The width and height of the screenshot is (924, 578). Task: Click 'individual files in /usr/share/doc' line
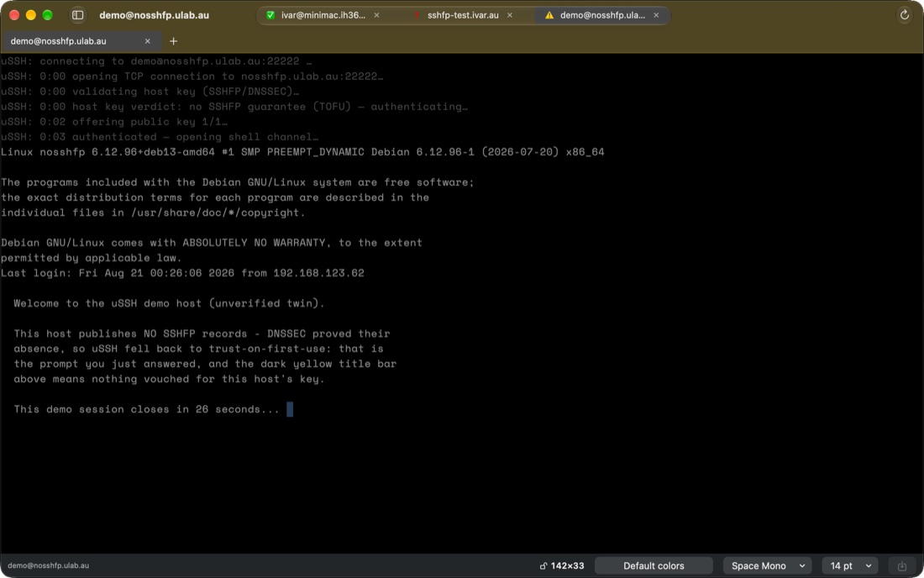[x=153, y=213]
